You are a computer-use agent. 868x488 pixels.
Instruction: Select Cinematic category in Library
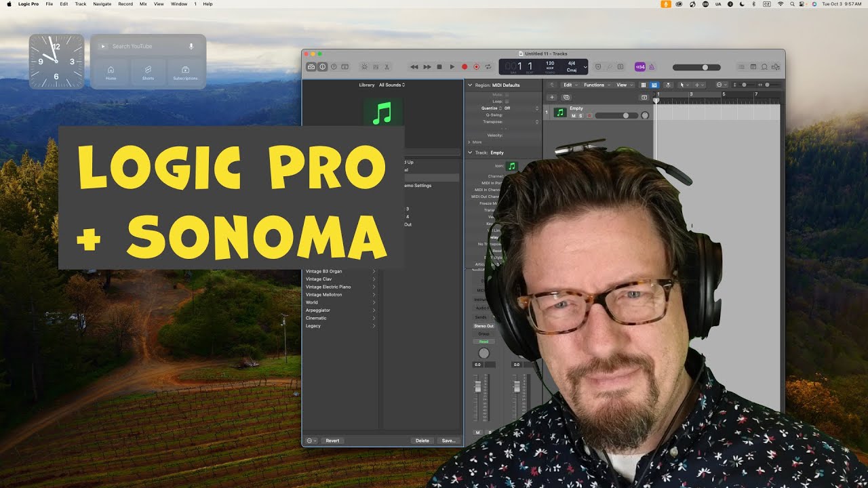(x=340, y=318)
